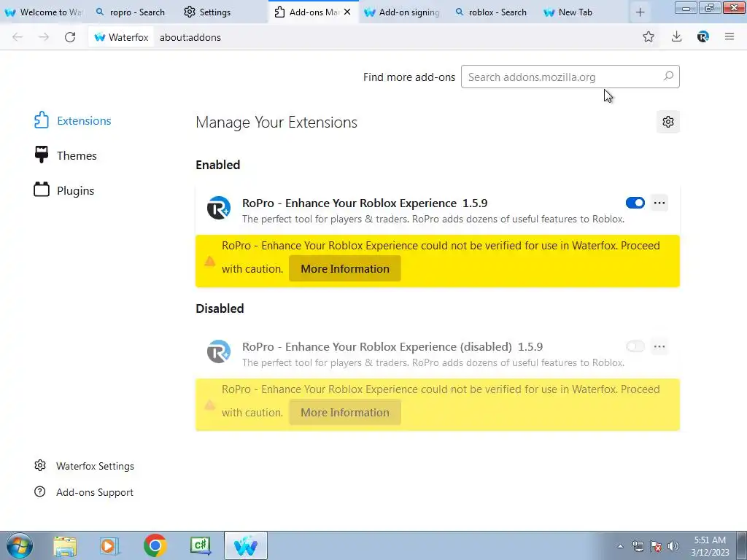Disable the enabled RoPro extension toggle

click(635, 203)
